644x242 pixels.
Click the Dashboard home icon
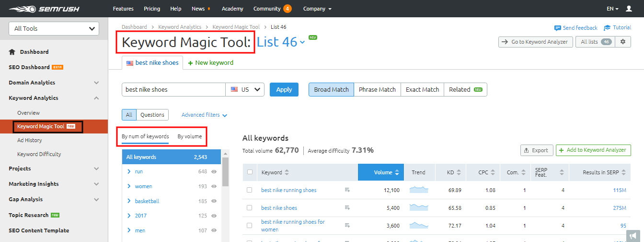click(12, 52)
